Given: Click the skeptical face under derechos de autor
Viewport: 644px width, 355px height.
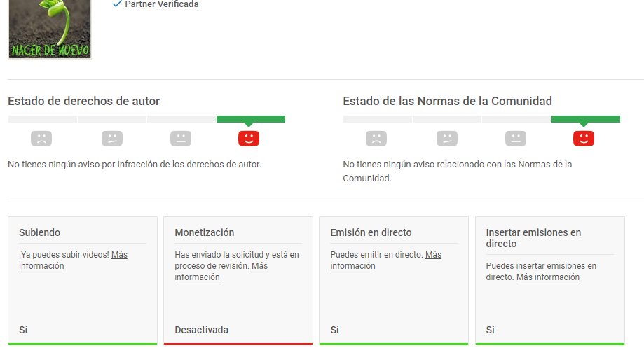Looking at the screenshot, I should [111, 139].
